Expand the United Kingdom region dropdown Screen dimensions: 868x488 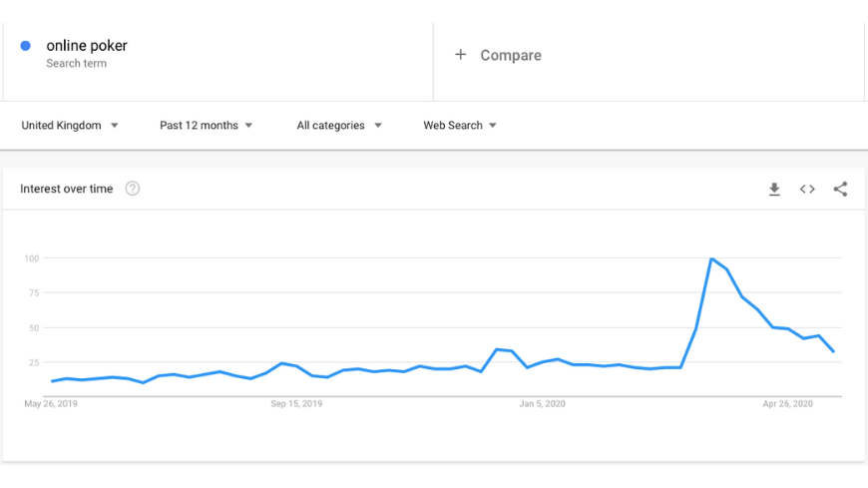70,125
